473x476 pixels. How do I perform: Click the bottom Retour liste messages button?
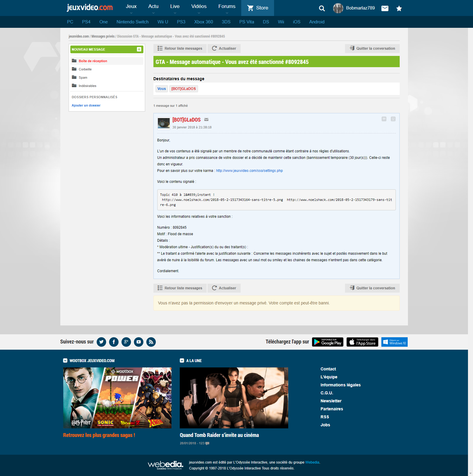pos(180,288)
